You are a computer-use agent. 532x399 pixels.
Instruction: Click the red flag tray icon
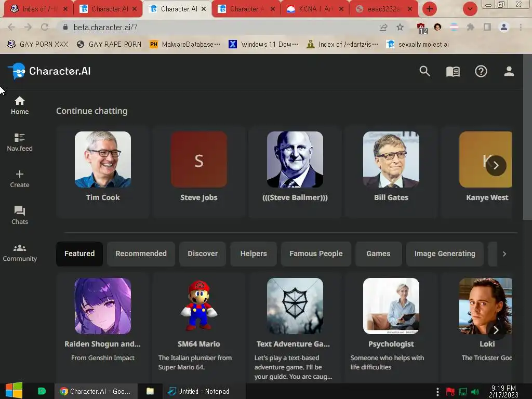click(x=450, y=392)
